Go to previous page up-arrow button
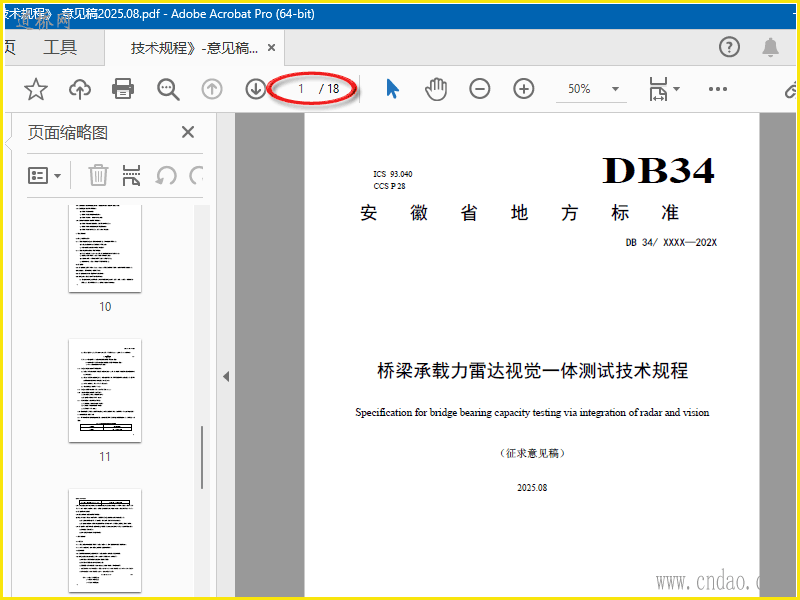 tap(212, 89)
